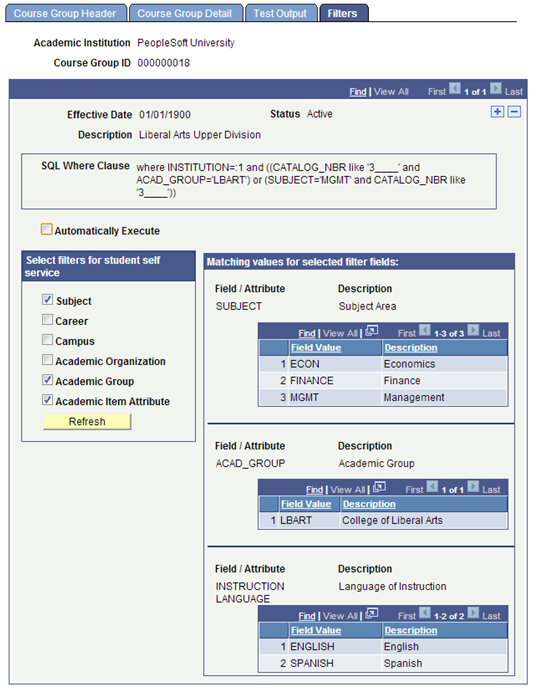The height and width of the screenshot is (691, 533).
Task: Sort ACAD_GROUP grid by Field Value header
Action: 306,504
